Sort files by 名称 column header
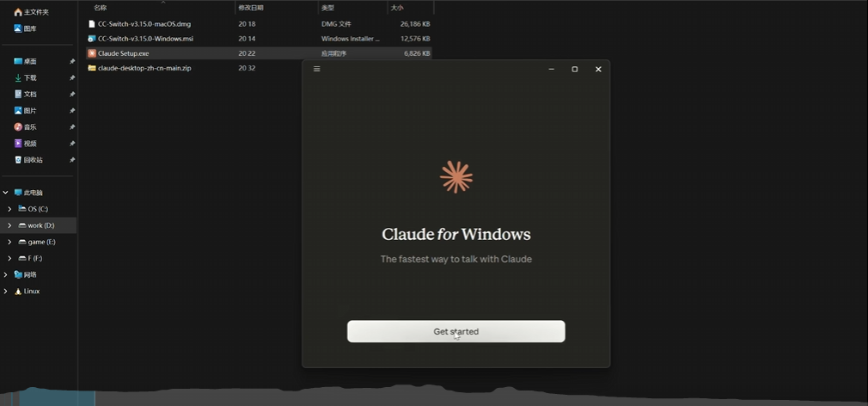 [x=101, y=8]
